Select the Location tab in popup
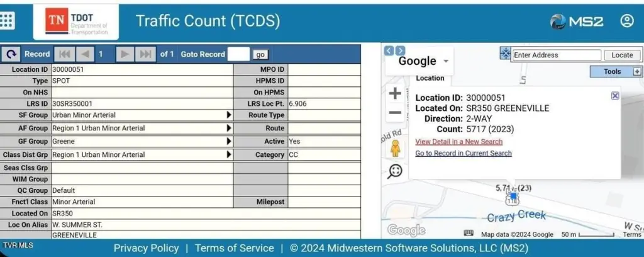This screenshot has width=644, height=257. tap(430, 78)
